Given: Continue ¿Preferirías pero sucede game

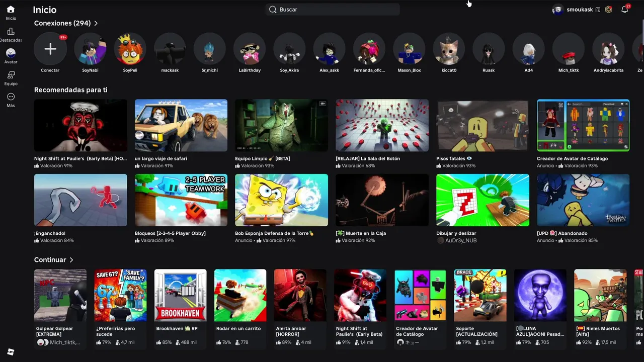Looking at the screenshot, I should point(120,309).
